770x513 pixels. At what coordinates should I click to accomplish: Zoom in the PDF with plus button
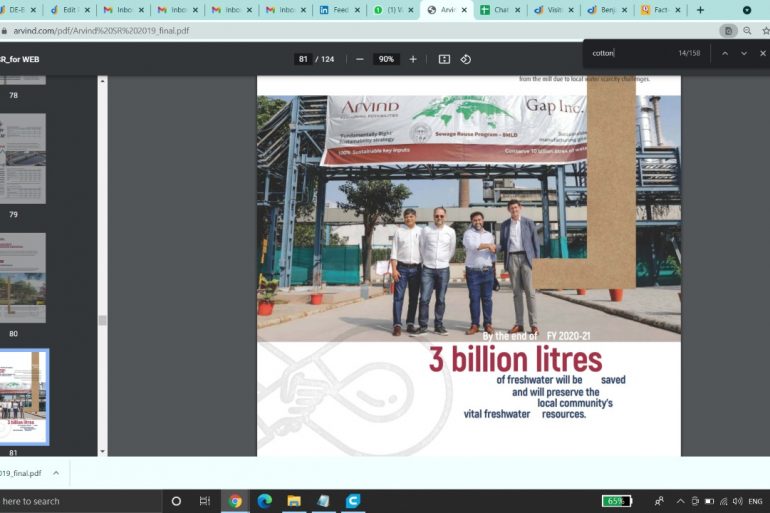(413, 59)
